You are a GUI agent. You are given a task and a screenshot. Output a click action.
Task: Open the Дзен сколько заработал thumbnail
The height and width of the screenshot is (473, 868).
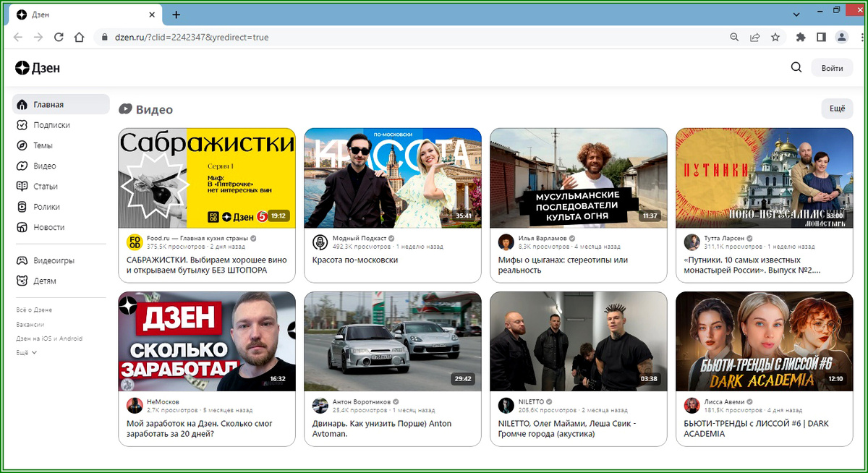tap(207, 341)
